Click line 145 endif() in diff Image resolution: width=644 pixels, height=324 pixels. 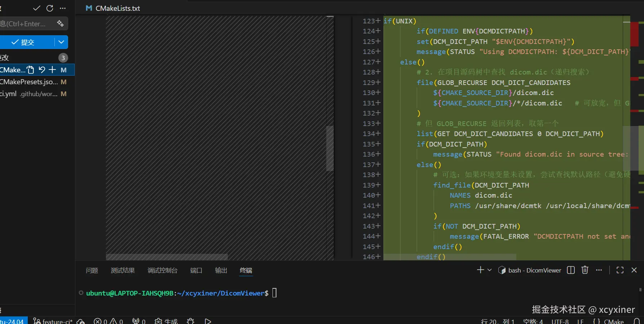point(448,247)
